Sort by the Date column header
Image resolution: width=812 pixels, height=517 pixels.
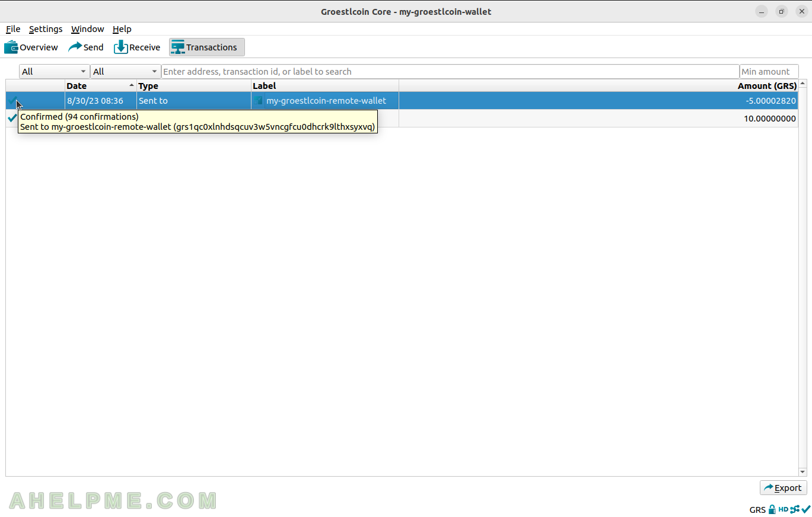(100, 86)
